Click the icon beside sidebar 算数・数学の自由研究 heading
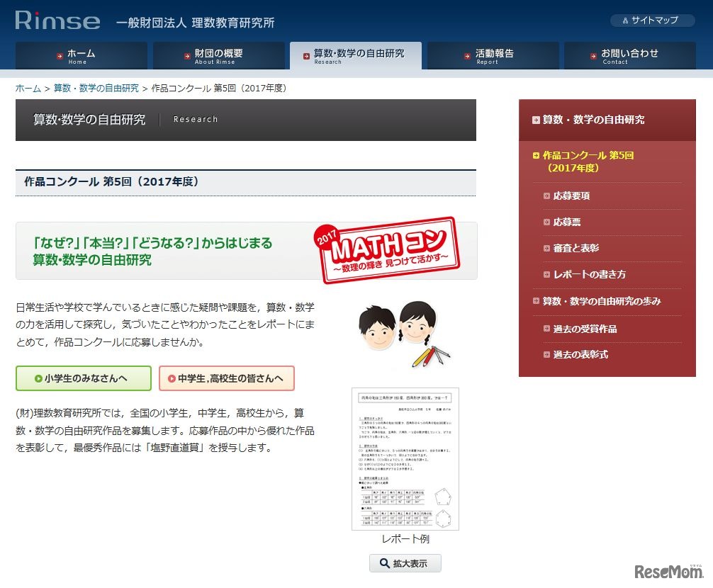This screenshot has height=588, width=713. point(536,120)
